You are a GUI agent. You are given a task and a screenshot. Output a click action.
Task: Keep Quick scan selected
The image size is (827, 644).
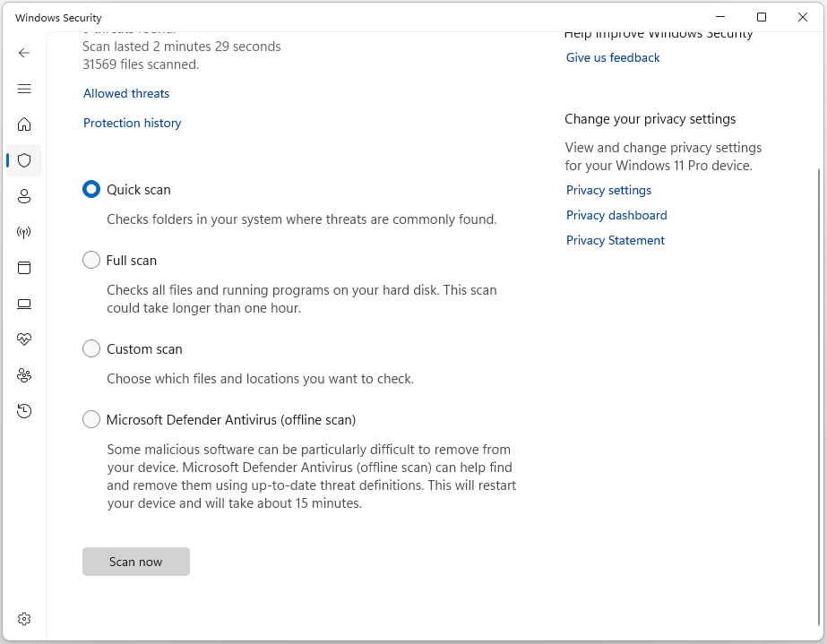(90, 189)
